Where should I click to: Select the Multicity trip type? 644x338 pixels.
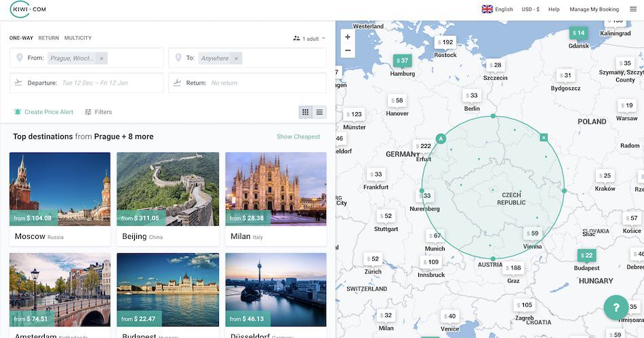pyautogui.click(x=78, y=38)
